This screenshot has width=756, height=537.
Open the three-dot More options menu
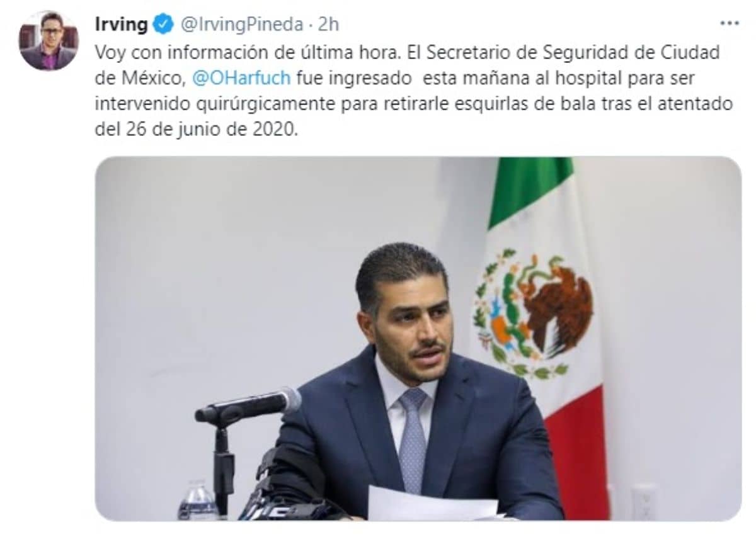(729, 23)
